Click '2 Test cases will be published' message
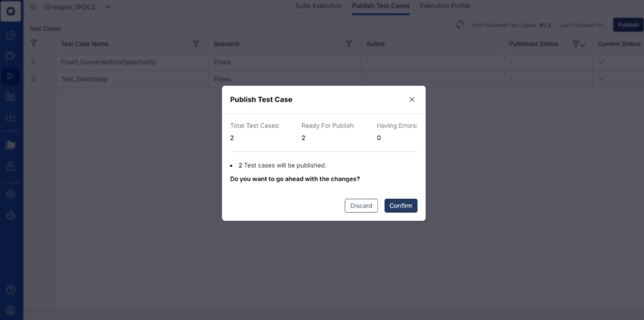 [283, 165]
